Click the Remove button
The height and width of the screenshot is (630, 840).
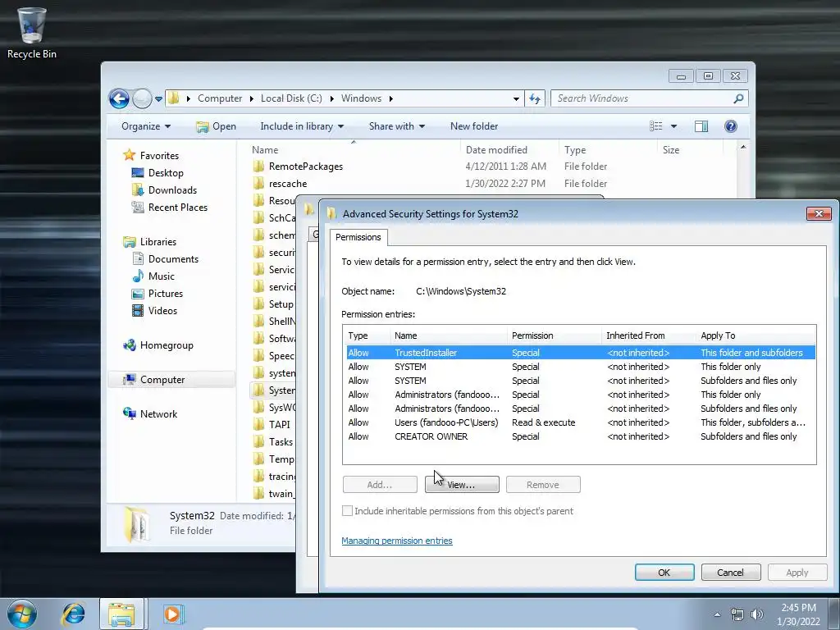click(543, 484)
